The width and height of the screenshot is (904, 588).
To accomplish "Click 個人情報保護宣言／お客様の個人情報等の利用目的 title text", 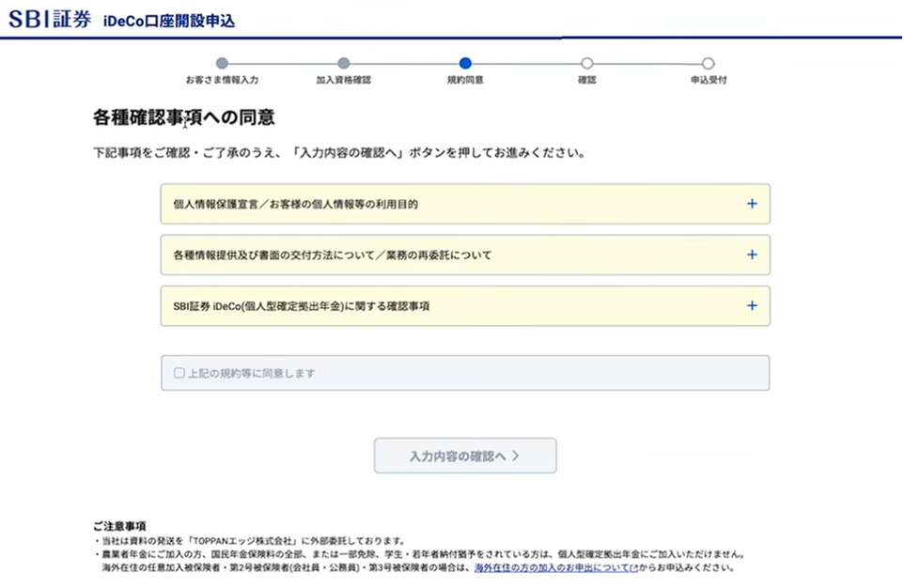I will point(295,204).
